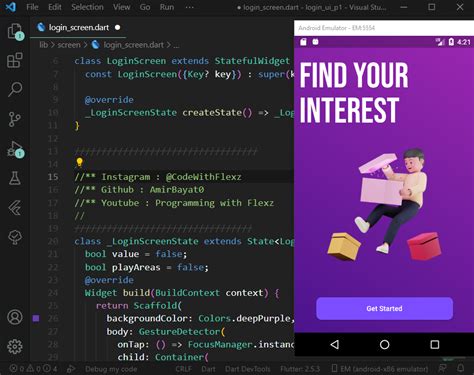This screenshot has height=375, width=474.
Task: Expand the overflow menu ellipsis
Action: click(190, 7)
